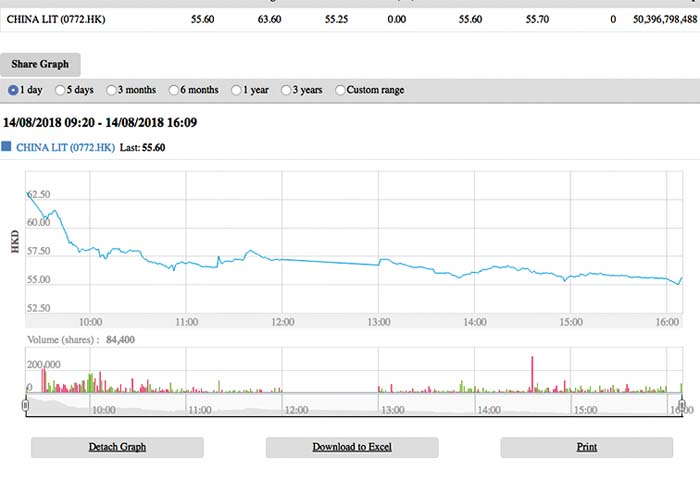700x481 pixels.
Task: Click the 55.25 value in table
Action: tap(336, 19)
